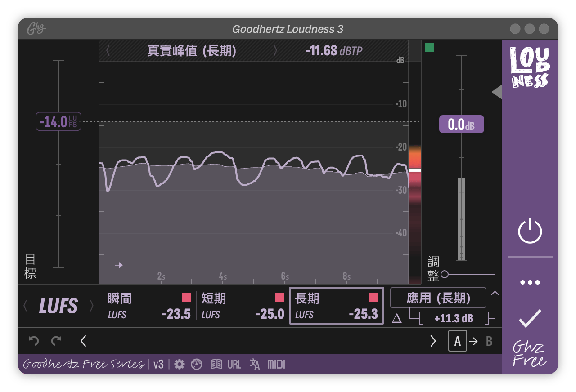Switch to the B state slot
The height and width of the screenshot is (392, 576).
click(489, 342)
